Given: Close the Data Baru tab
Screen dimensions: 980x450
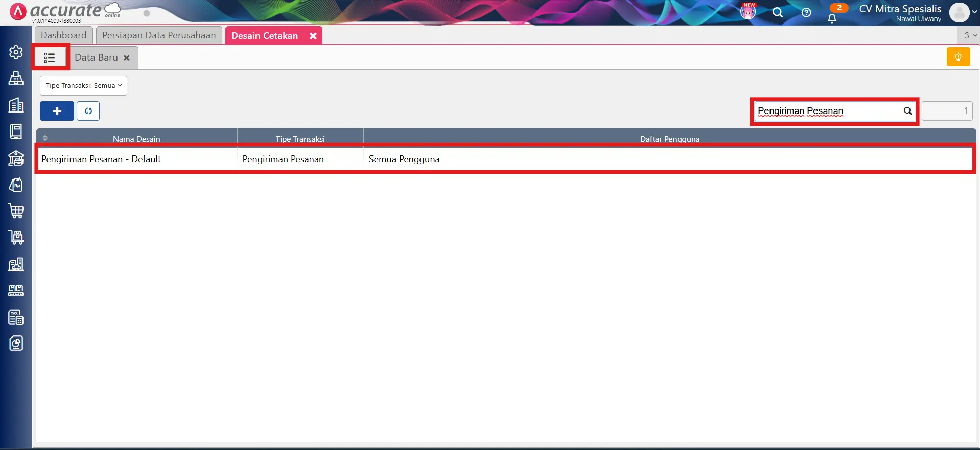Looking at the screenshot, I should [127, 58].
